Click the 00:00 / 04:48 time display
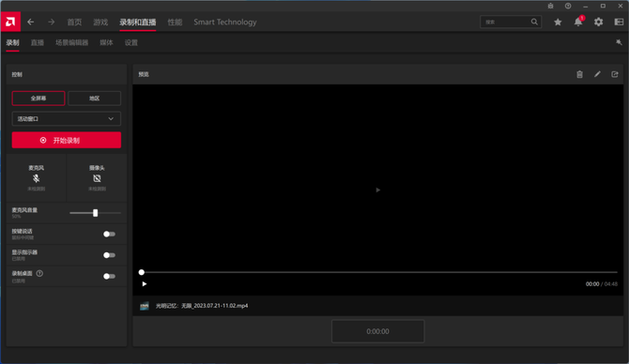This screenshot has height=364, width=629. pyautogui.click(x=602, y=284)
